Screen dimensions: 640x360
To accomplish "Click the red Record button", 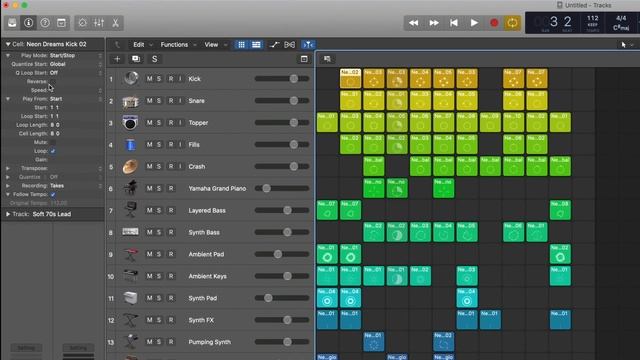I will pos(494,23).
